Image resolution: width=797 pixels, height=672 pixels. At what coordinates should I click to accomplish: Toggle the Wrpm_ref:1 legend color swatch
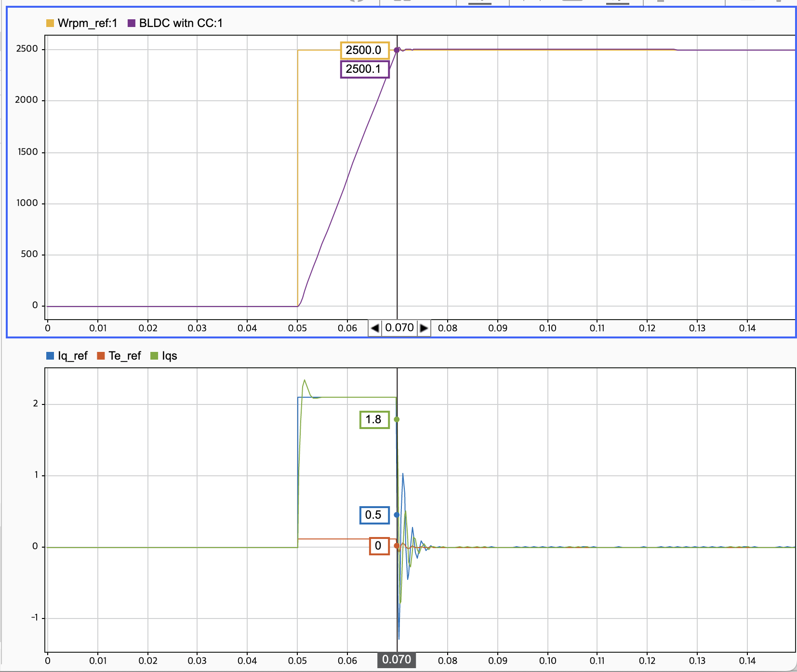click(x=50, y=23)
